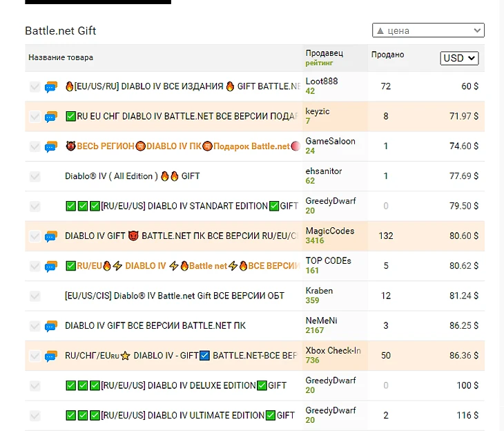Click chat icon next to Loot888 Diablo listing

tap(51, 87)
